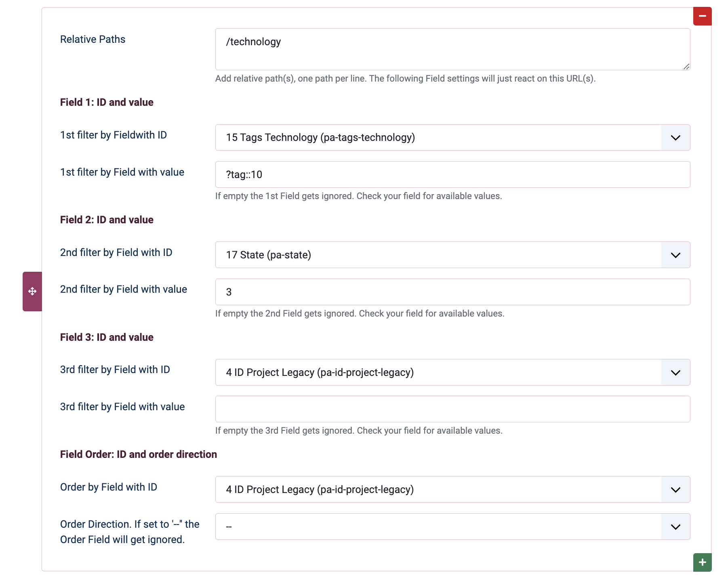
Task: Click the Relative Paths textarea containing /technology
Action: pos(452,49)
